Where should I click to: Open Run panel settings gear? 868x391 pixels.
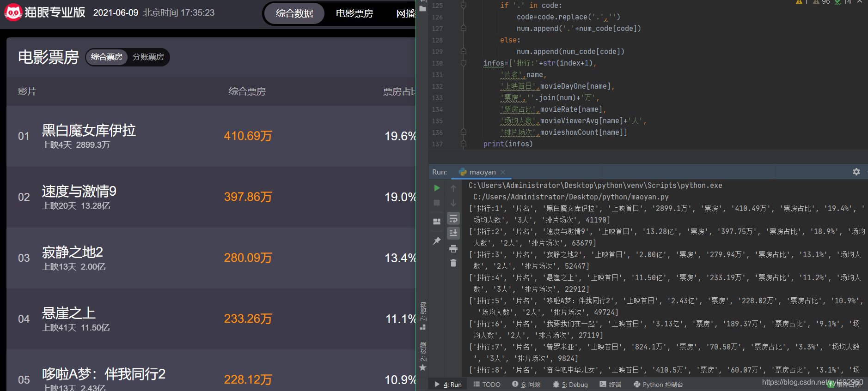coord(856,172)
